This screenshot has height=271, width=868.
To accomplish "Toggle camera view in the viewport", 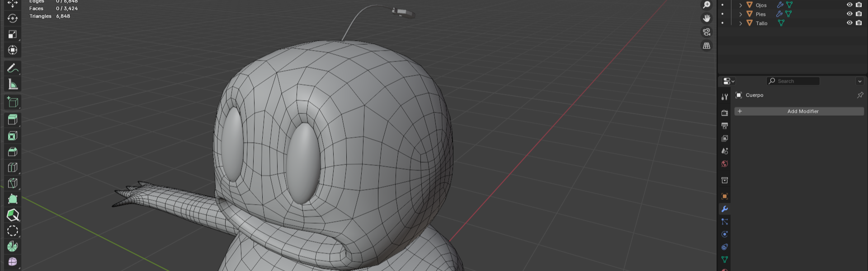I will pos(707,32).
